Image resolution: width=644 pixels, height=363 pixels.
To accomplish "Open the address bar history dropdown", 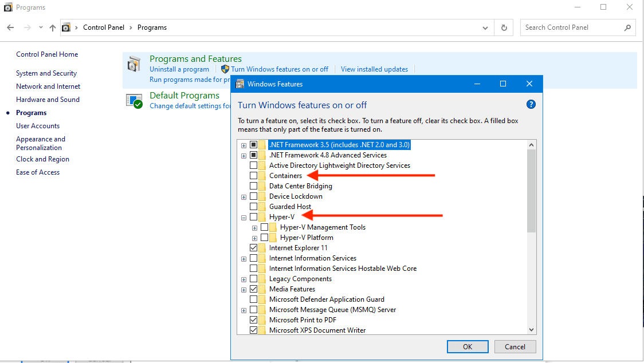I will click(x=485, y=28).
